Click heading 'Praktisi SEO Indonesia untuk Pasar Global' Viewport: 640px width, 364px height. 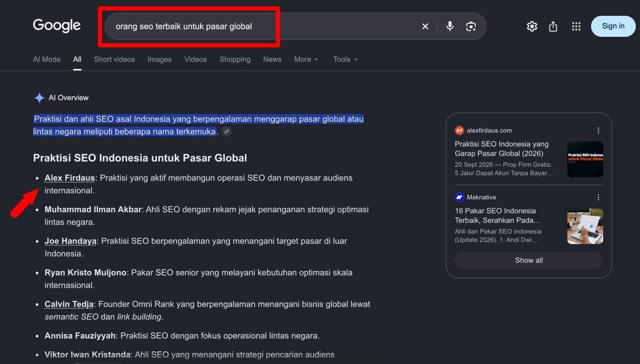(x=140, y=158)
